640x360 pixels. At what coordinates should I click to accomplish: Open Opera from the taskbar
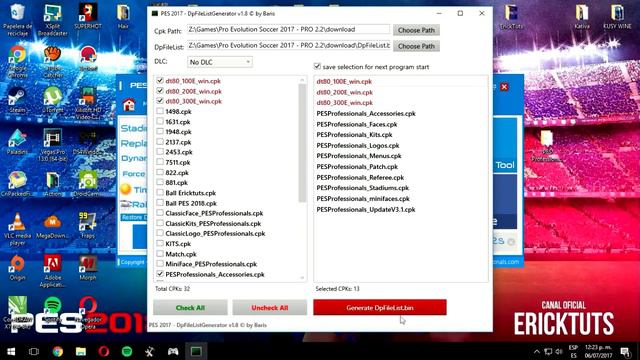(x=104, y=351)
